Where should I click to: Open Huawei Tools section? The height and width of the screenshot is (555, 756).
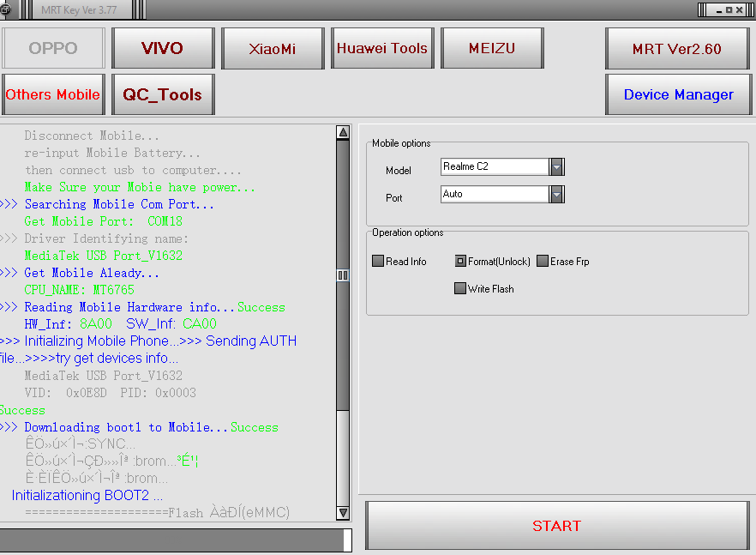[382, 48]
